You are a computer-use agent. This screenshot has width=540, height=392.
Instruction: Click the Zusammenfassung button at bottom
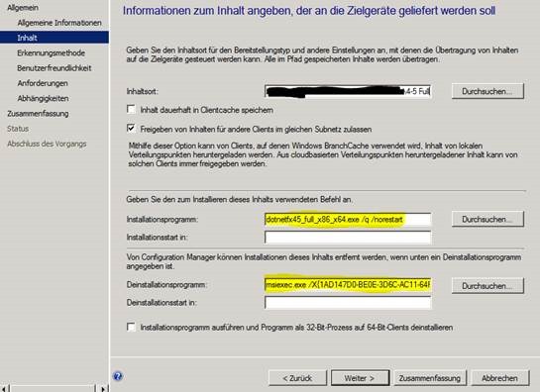[430, 378]
